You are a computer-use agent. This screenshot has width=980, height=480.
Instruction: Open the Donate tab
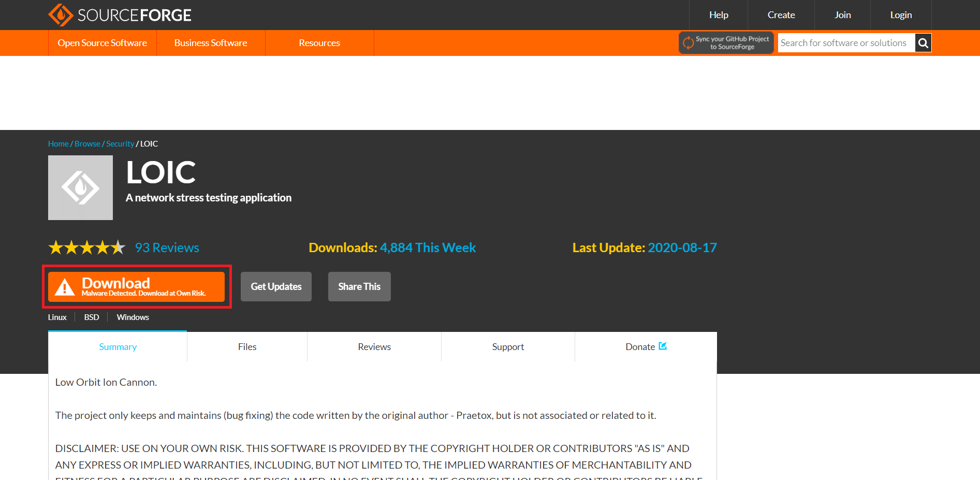[x=646, y=346]
